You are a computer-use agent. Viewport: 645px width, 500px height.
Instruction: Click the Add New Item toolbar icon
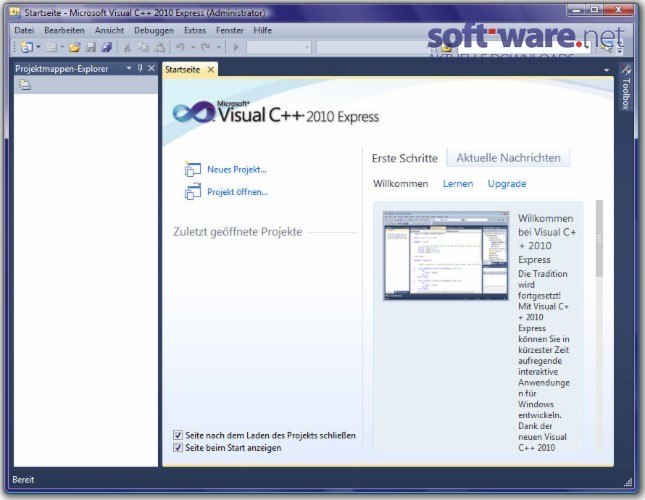tap(51, 48)
